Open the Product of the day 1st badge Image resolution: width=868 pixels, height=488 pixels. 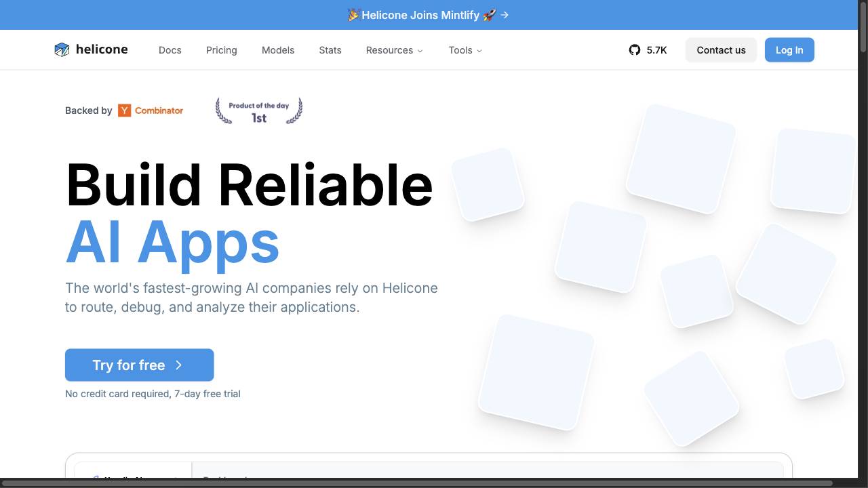click(x=259, y=111)
